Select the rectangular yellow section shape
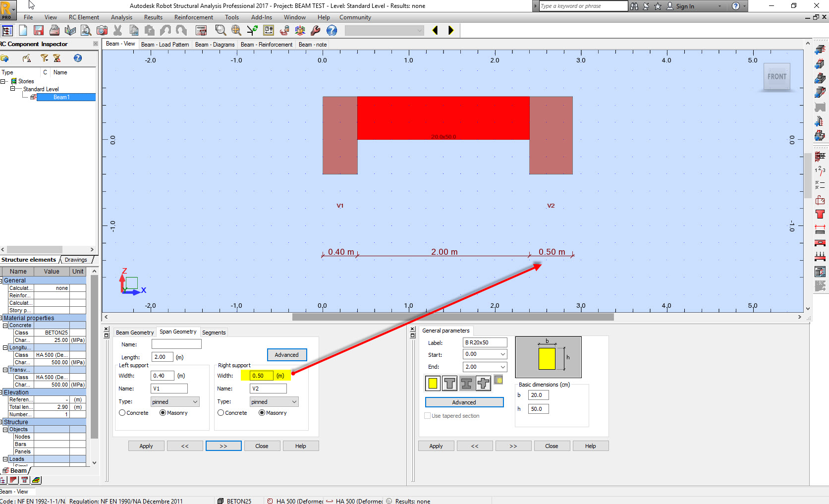 [x=433, y=383]
